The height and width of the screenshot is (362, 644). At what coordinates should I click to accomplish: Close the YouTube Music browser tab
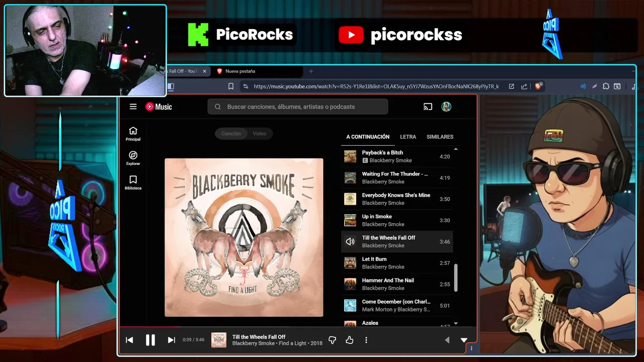tap(204, 71)
